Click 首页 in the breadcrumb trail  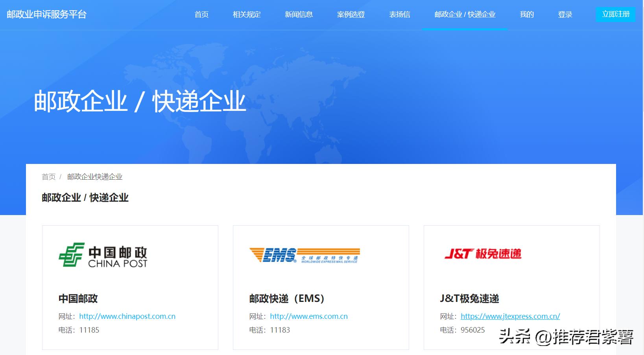[x=49, y=177]
